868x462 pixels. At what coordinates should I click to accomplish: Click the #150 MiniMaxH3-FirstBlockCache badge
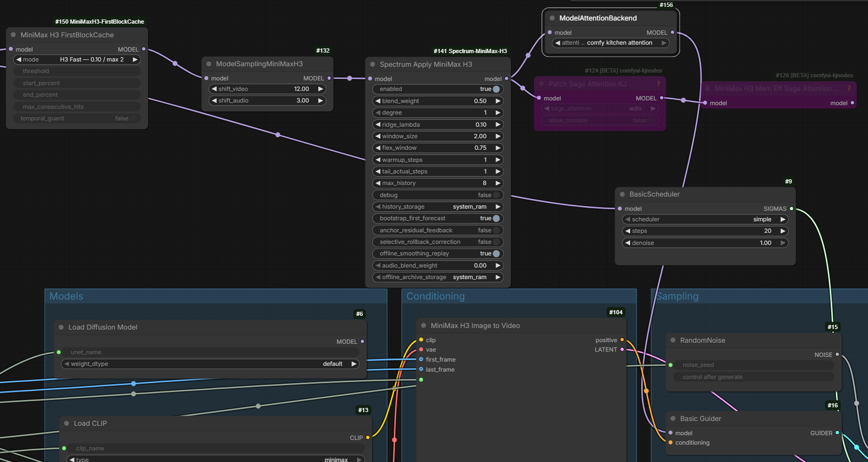tap(100, 22)
